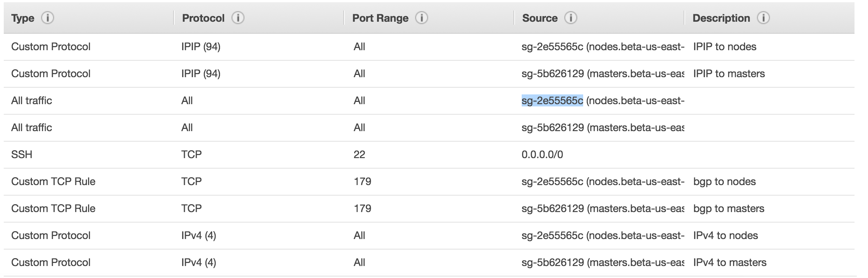The image size is (868, 278).
Task: Click source sg-2e55565c in 'bgp to nodes' row
Action: (x=603, y=181)
